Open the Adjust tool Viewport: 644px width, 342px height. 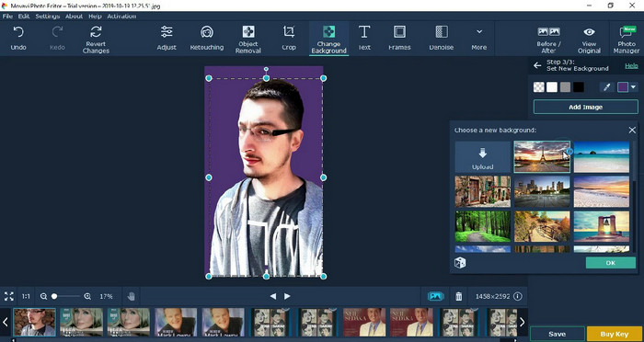167,39
